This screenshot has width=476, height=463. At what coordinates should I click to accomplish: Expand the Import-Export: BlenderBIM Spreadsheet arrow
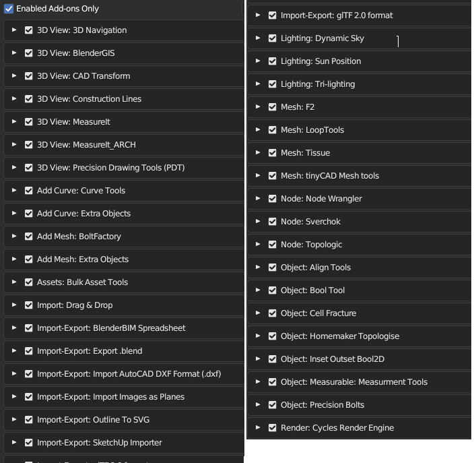[x=14, y=328]
